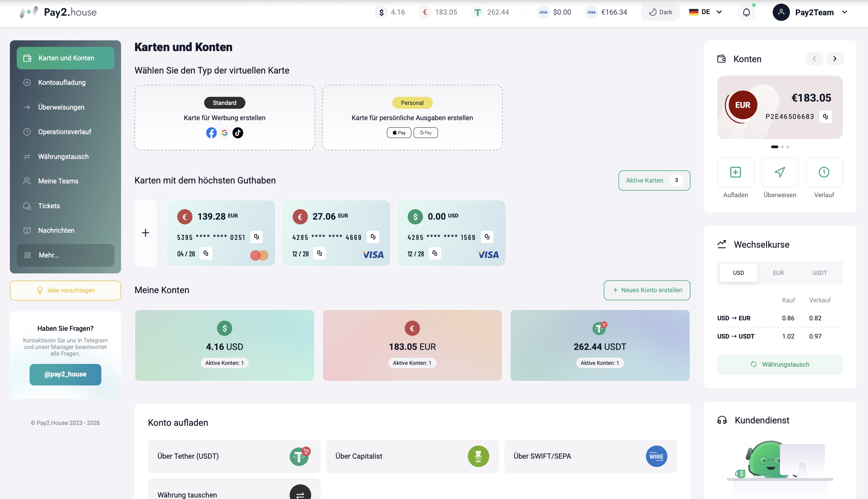868x499 pixels.
Task: Choose the Über SWIFT/SEPA wire option
Action: (x=590, y=456)
